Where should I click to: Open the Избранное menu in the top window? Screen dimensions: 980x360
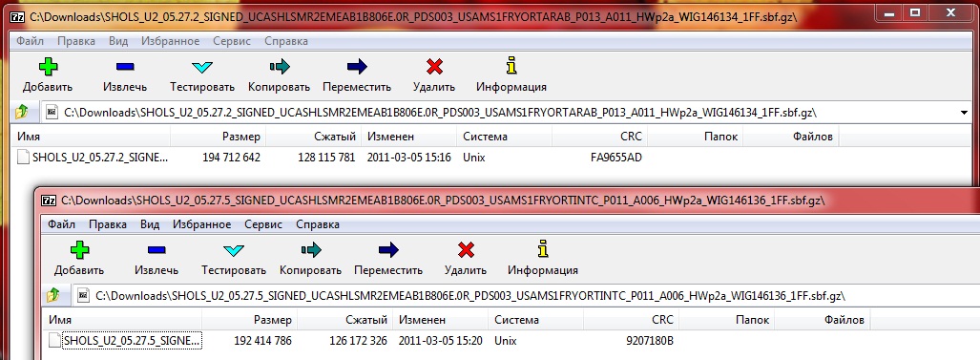point(171,41)
